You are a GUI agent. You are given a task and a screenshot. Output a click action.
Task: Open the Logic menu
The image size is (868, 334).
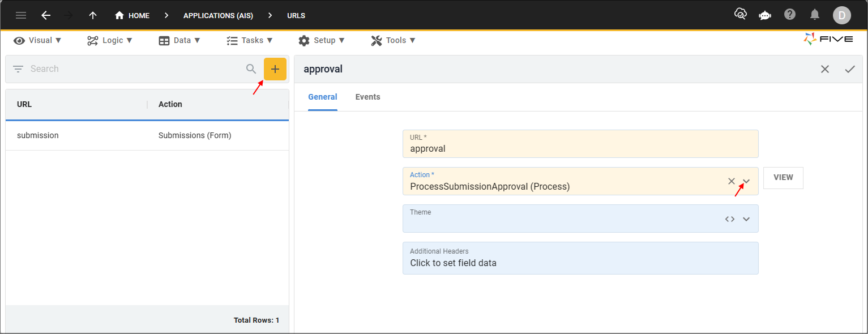pos(110,40)
